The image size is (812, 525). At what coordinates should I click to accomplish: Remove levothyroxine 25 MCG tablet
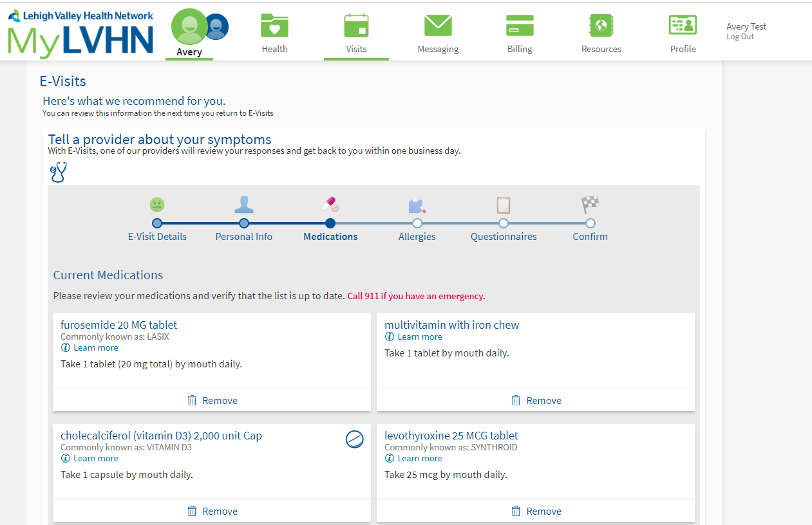(x=536, y=511)
